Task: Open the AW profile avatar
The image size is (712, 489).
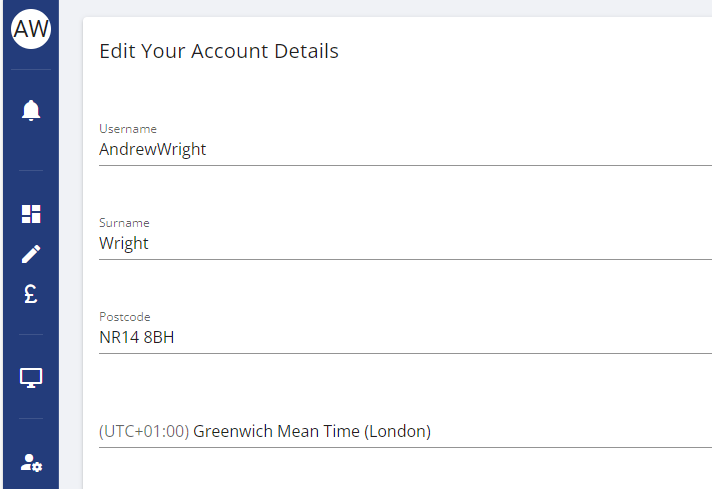Action: click(31, 29)
